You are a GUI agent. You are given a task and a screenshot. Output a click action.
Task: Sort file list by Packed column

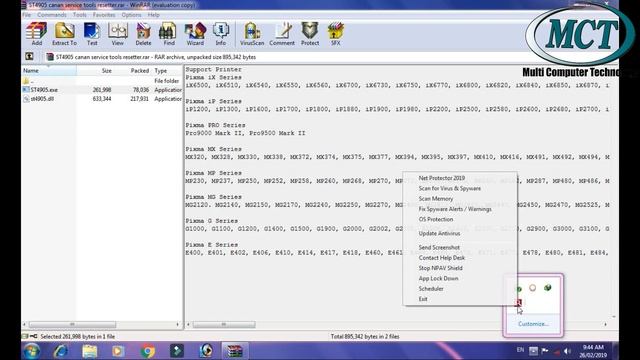134,71
